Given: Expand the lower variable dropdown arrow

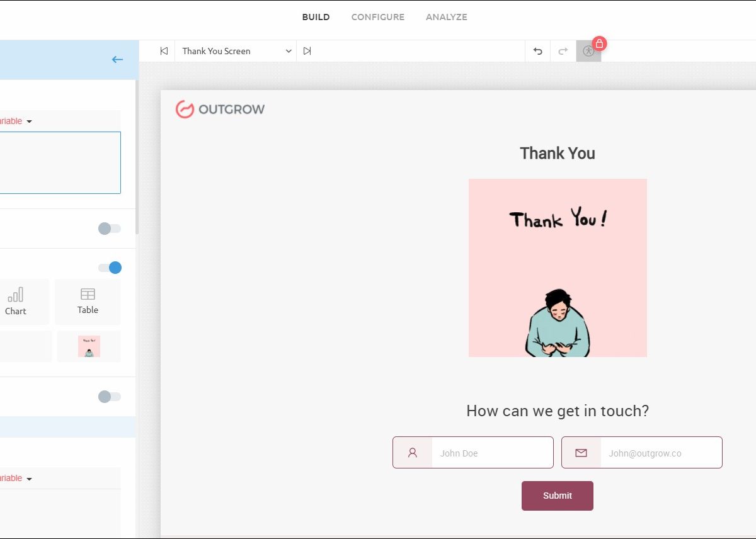Looking at the screenshot, I should (x=29, y=479).
